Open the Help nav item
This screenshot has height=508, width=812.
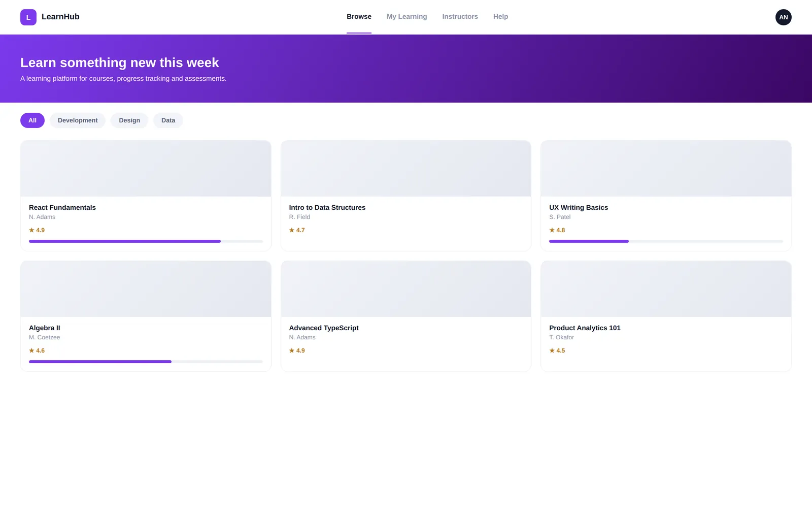pyautogui.click(x=500, y=17)
